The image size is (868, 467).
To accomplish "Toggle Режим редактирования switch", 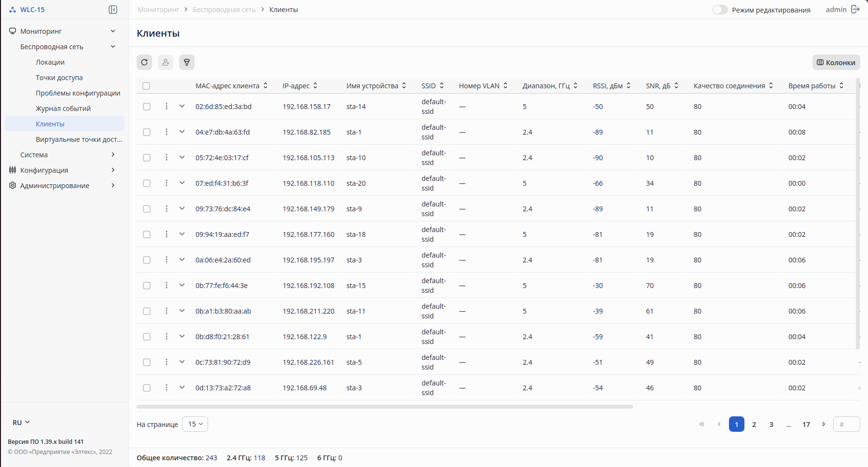I will pyautogui.click(x=720, y=10).
